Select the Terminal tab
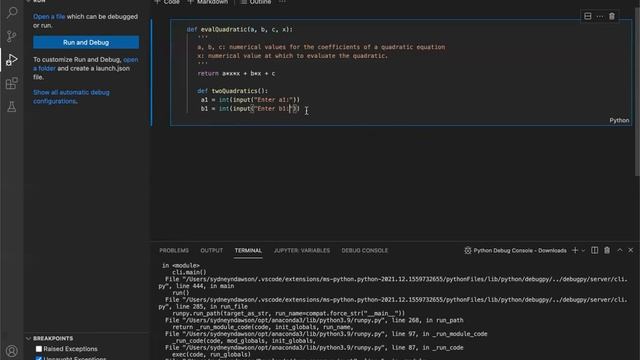 click(x=248, y=251)
